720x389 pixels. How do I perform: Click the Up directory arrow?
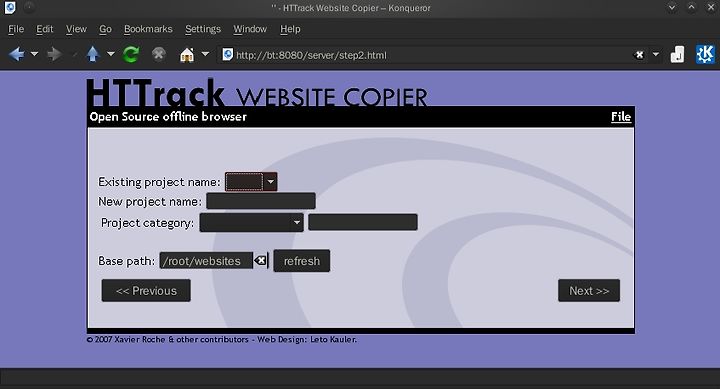point(93,54)
